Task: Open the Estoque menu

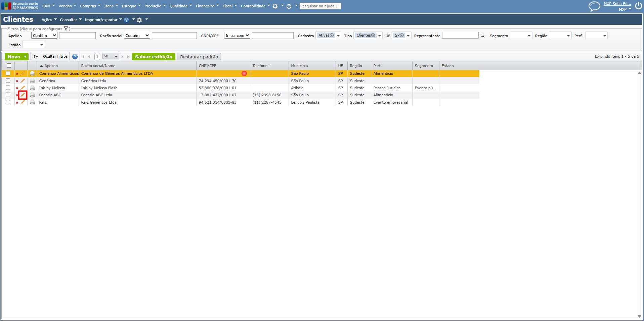Action: [x=131, y=6]
